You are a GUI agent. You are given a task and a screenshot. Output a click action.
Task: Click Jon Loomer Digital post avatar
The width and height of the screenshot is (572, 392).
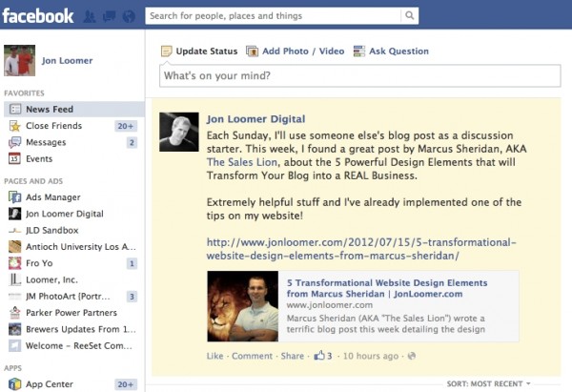tap(179, 132)
